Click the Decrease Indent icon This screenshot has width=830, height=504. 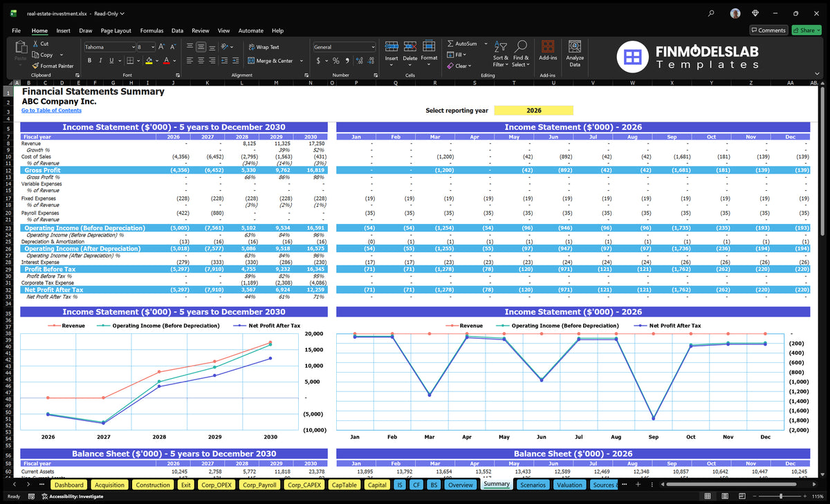pos(224,60)
